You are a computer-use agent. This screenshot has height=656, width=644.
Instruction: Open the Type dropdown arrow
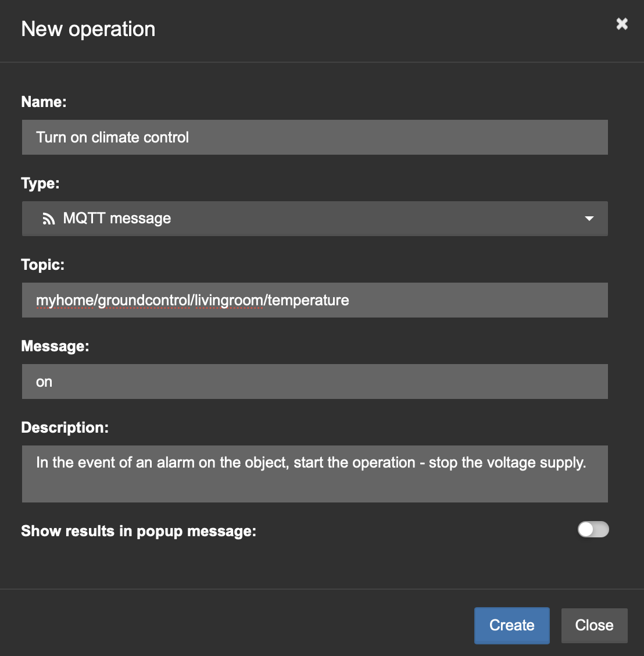click(589, 219)
